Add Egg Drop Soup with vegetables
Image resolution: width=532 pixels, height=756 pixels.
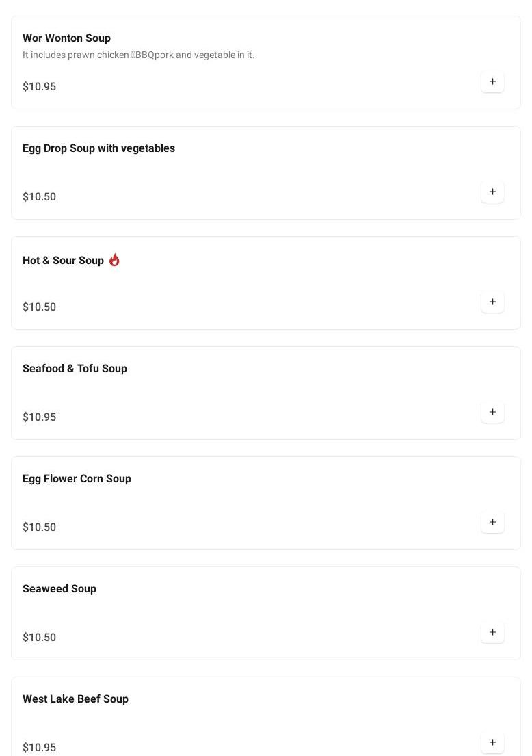[x=492, y=192]
